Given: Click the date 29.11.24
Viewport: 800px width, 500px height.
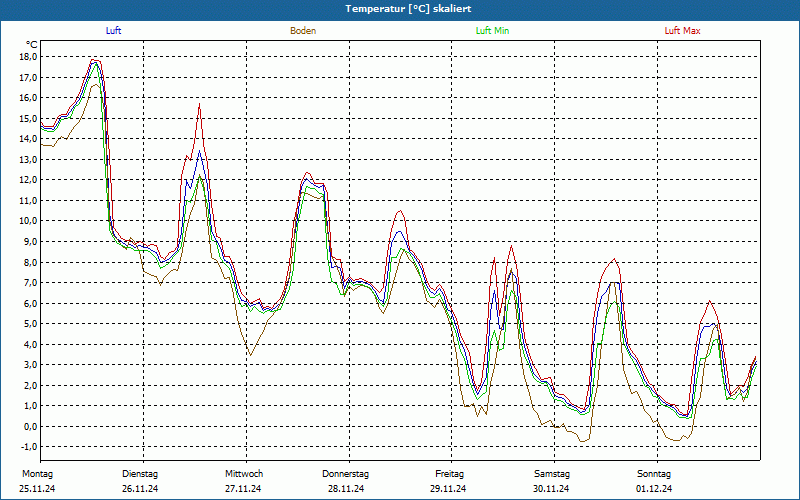Looking at the screenshot, I should [x=448, y=489].
